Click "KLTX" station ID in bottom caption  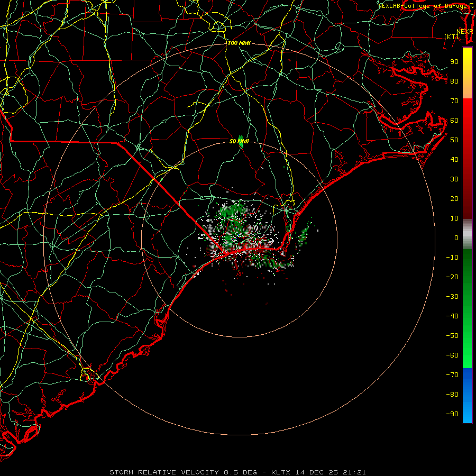coord(281,472)
